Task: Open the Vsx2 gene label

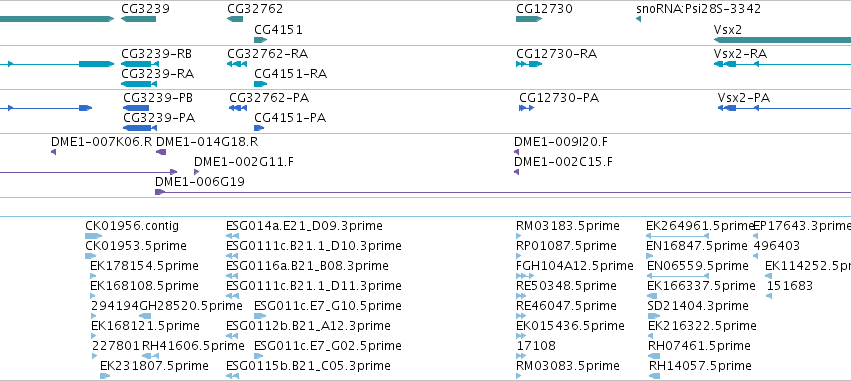Action: 728,29
